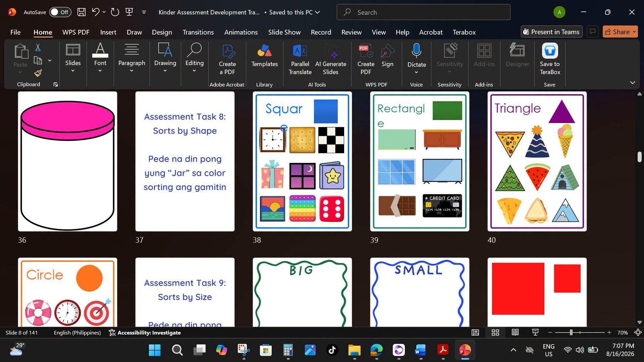Image resolution: width=644 pixels, height=362 pixels.
Task: Expand the Copy options dropdown arrow
Action: [50, 61]
